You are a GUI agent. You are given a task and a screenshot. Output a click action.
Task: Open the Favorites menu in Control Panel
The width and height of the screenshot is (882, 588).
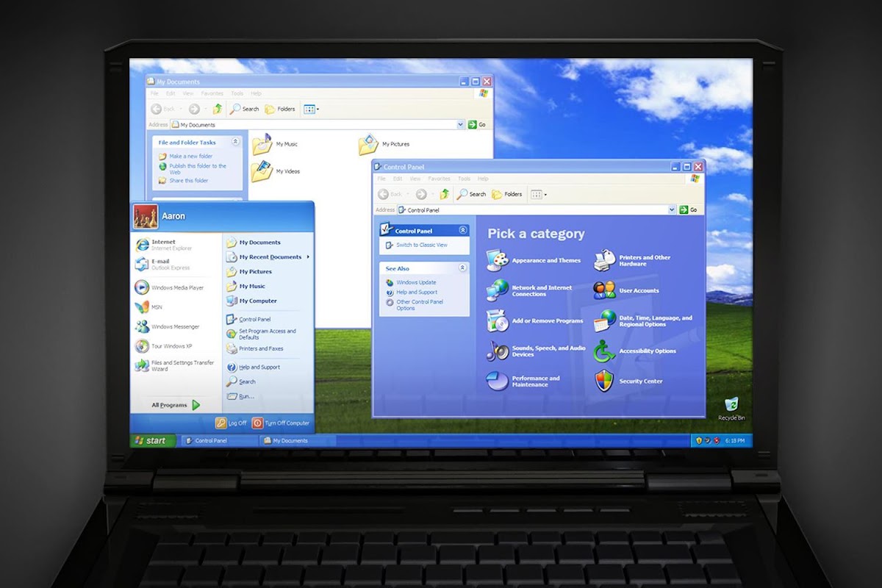coord(439,179)
